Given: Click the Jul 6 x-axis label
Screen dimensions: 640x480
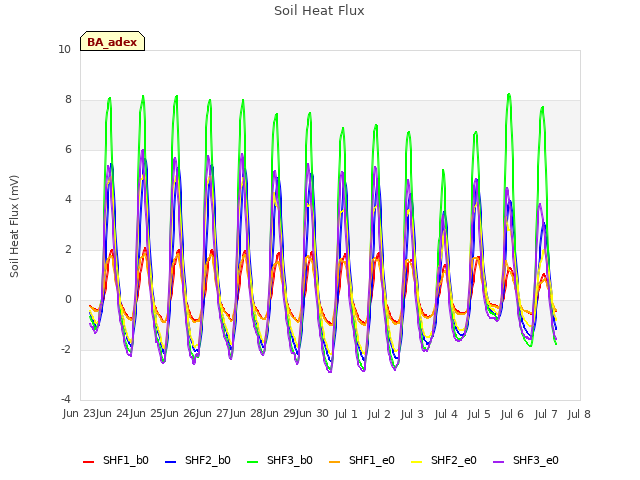Looking at the screenshot, I should pos(512,414).
